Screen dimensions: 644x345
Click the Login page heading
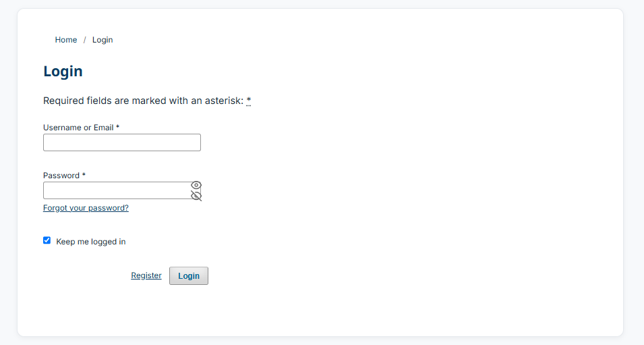pyautogui.click(x=63, y=71)
